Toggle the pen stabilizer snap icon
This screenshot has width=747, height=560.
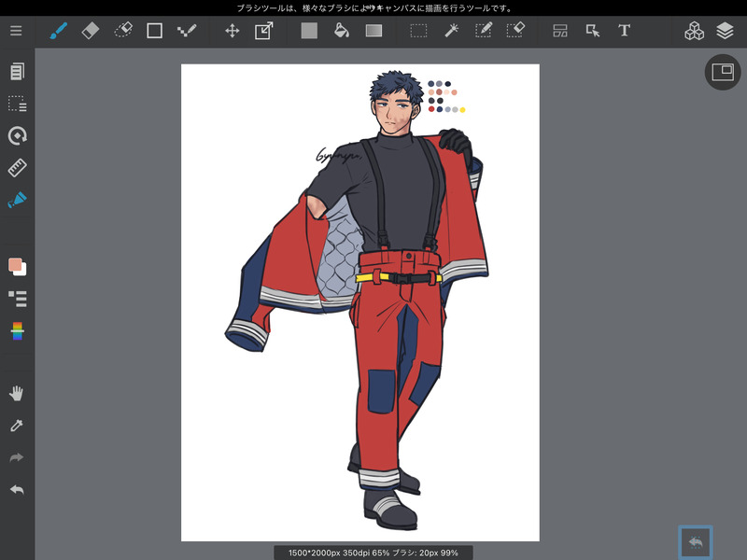(x=17, y=200)
